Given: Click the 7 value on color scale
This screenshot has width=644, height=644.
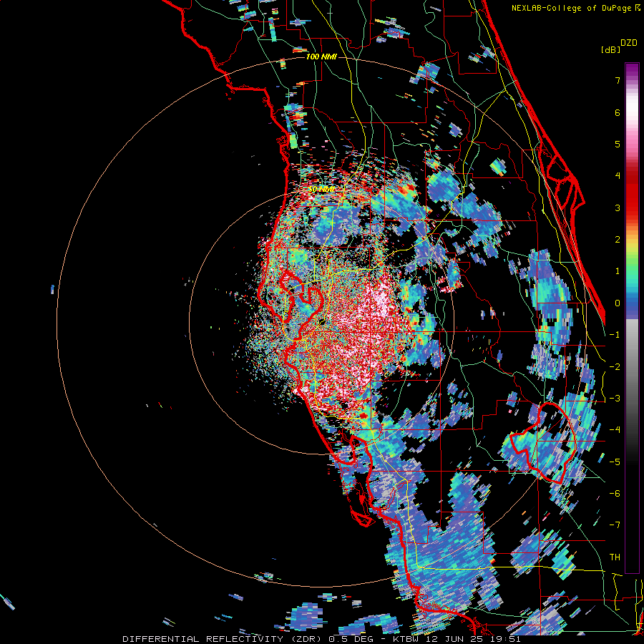Looking at the screenshot, I should coord(618,80).
